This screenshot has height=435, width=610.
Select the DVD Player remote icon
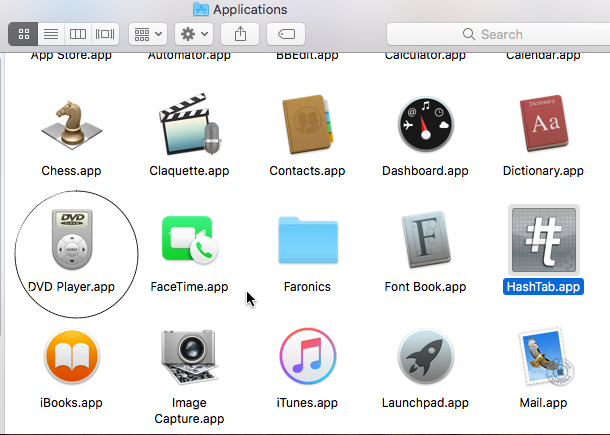[72, 239]
